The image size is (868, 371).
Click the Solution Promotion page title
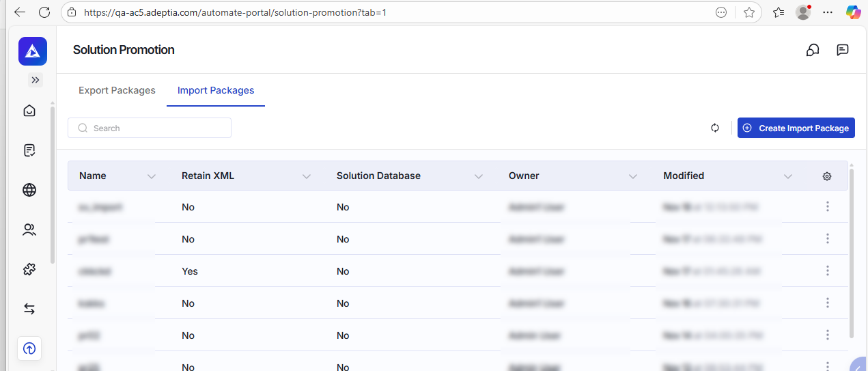pos(124,50)
